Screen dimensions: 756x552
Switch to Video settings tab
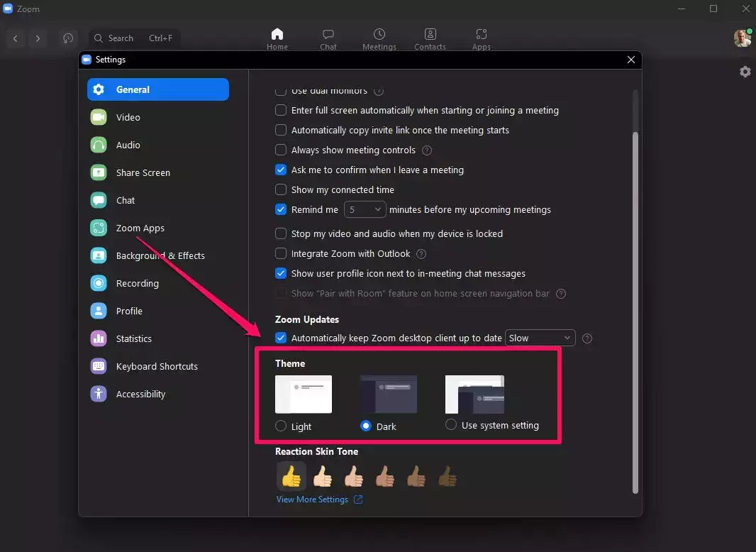(x=128, y=117)
